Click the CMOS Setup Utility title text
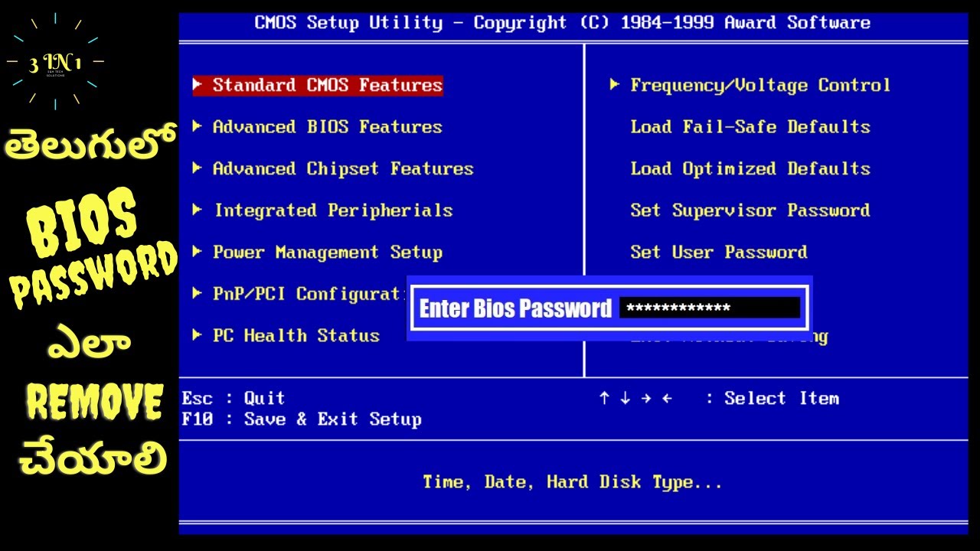Viewport: 980px width, 551px height. pyautogui.click(x=563, y=23)
